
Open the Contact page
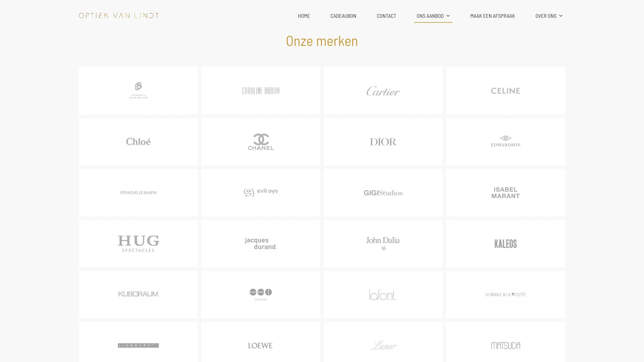[386, 16]
